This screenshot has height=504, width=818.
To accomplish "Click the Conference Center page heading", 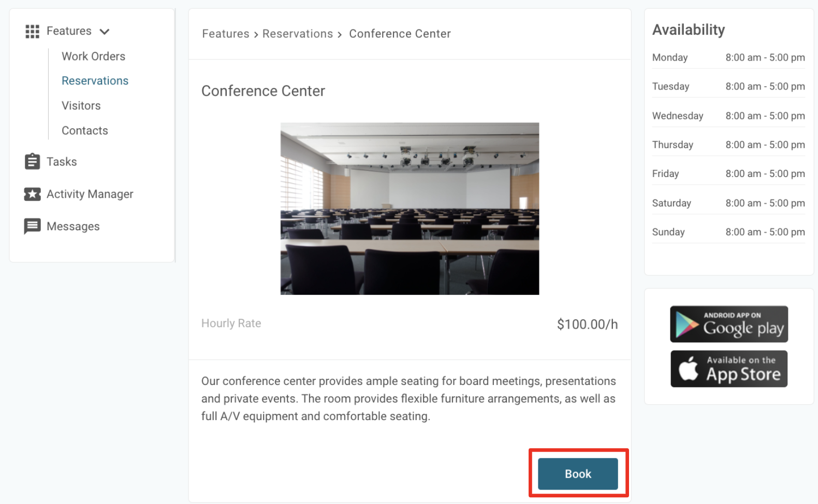I will click(x=263, y=91).
